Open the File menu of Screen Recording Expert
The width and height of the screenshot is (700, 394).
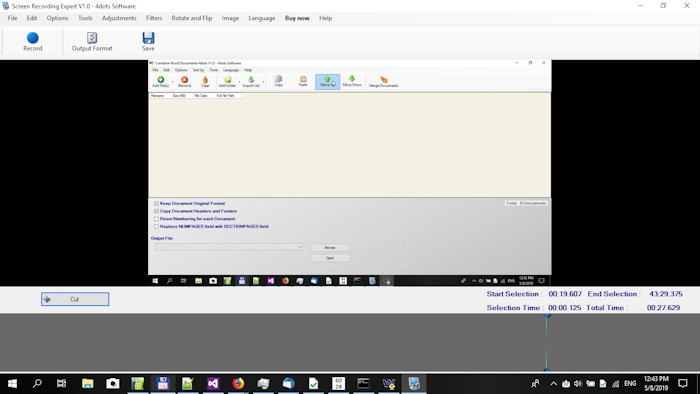[x=12, y=18]
